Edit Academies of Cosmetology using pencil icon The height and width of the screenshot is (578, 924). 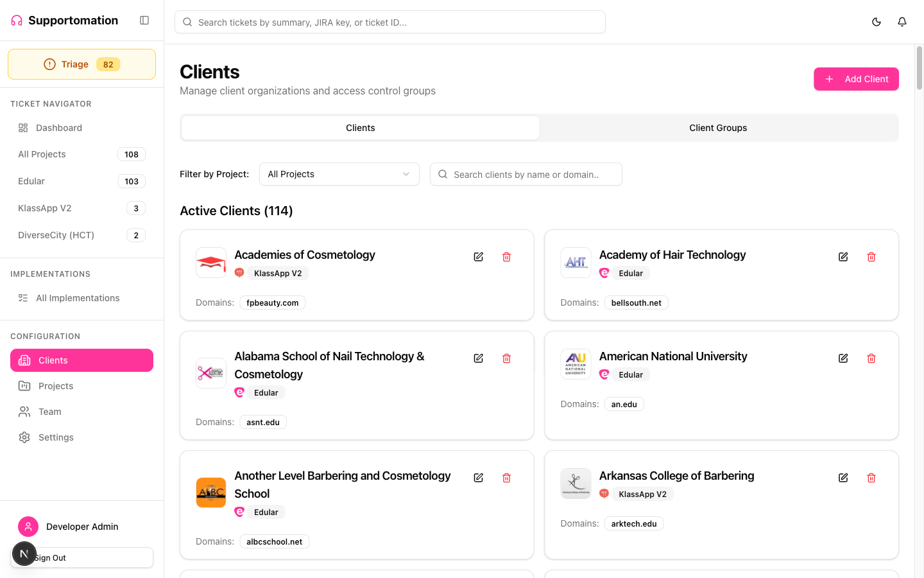click(x=478, y=256)
